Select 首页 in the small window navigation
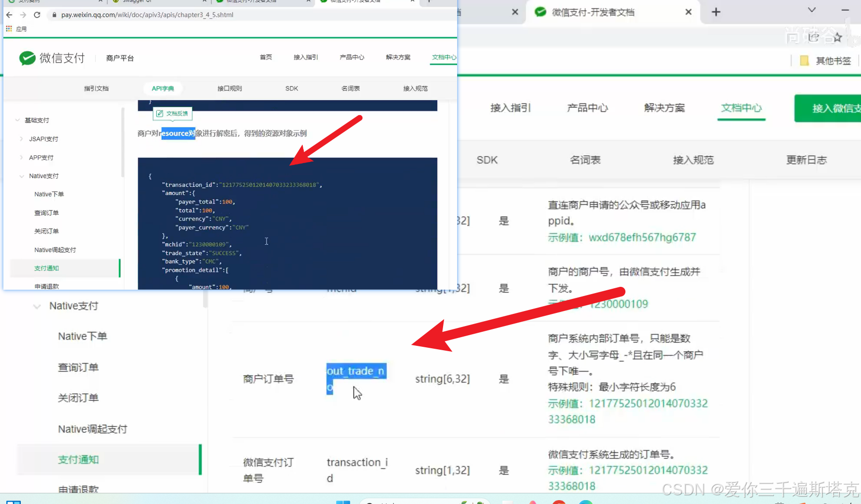Screen dimensions: 861x504 (x=266, y=57)
